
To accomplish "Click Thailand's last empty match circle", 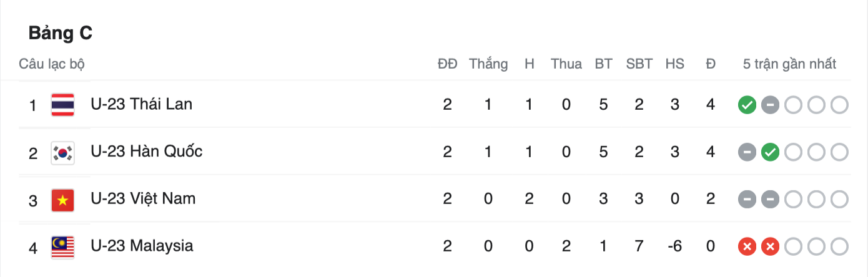I will point(840,105).
